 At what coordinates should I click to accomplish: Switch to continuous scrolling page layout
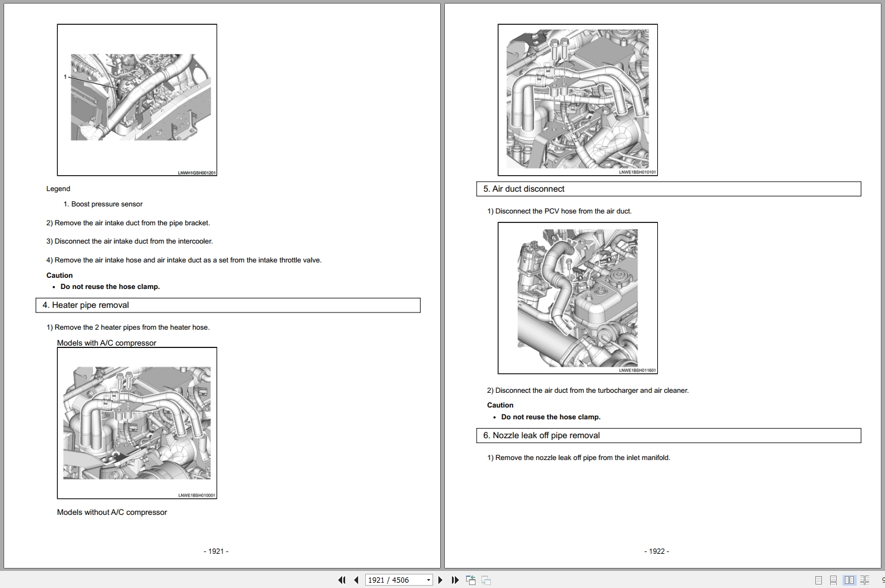(x=833, y=580)
